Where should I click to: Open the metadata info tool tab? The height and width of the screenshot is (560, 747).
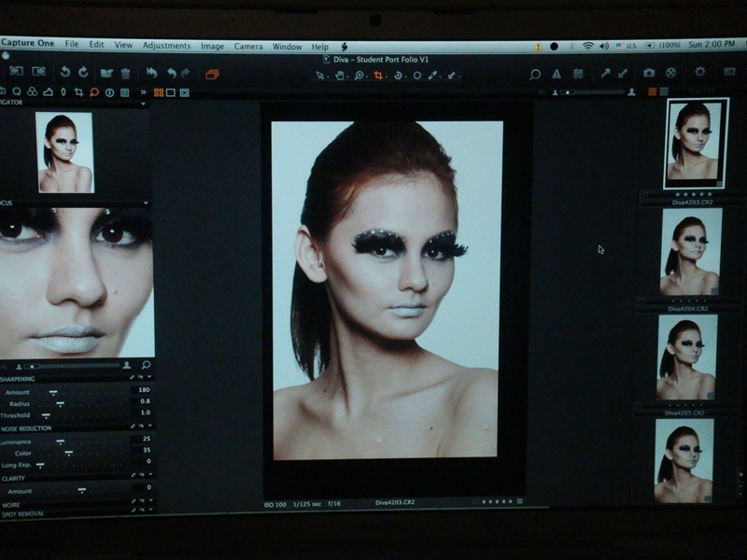pyautogui.click(x=109, y=92)
